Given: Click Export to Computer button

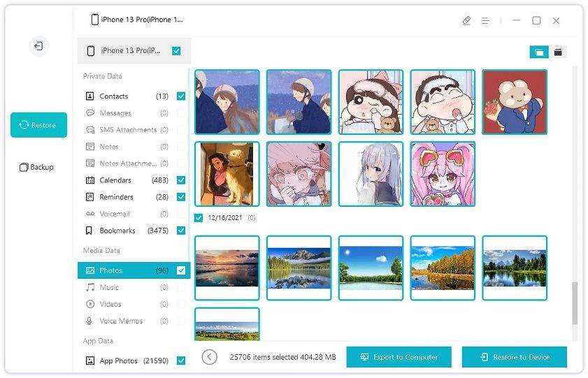Looking at the screenshot, I should [399, 357].
